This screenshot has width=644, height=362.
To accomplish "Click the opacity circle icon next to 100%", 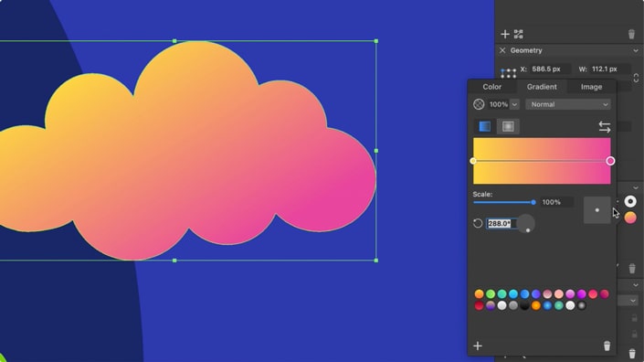I will pyautogui.click(x=479, y=104).
